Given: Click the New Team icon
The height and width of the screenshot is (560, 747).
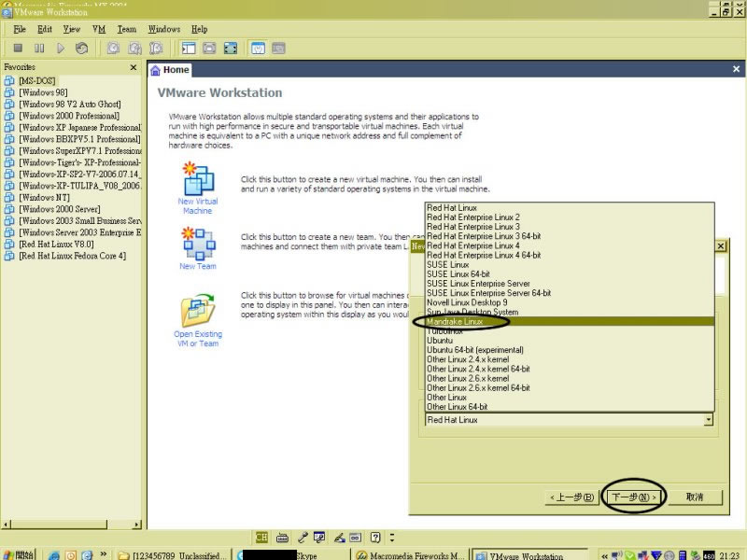Looking at the screenshot, I should 198,244.
